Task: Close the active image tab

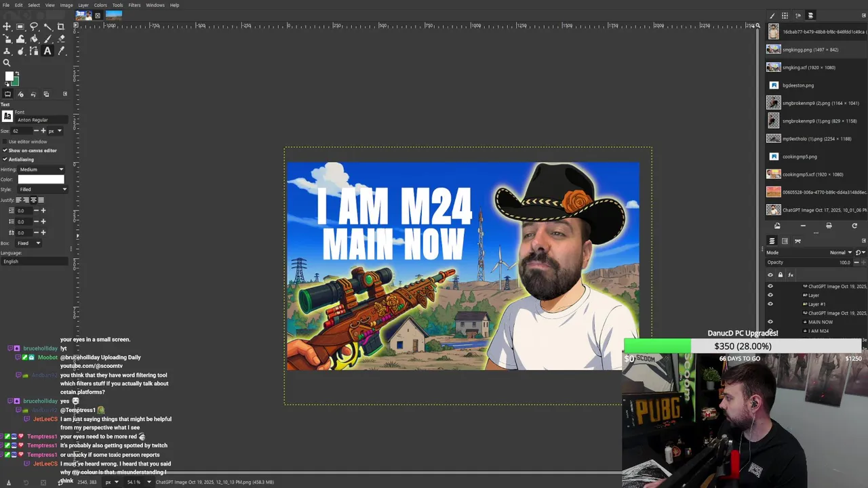Action: click(x=98, y=15)
